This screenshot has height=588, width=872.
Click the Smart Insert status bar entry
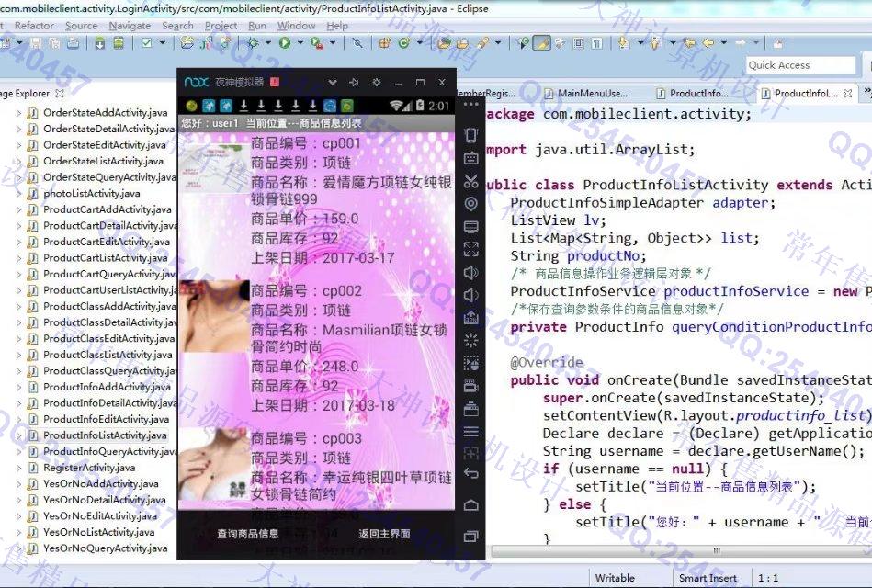point(708,578)
